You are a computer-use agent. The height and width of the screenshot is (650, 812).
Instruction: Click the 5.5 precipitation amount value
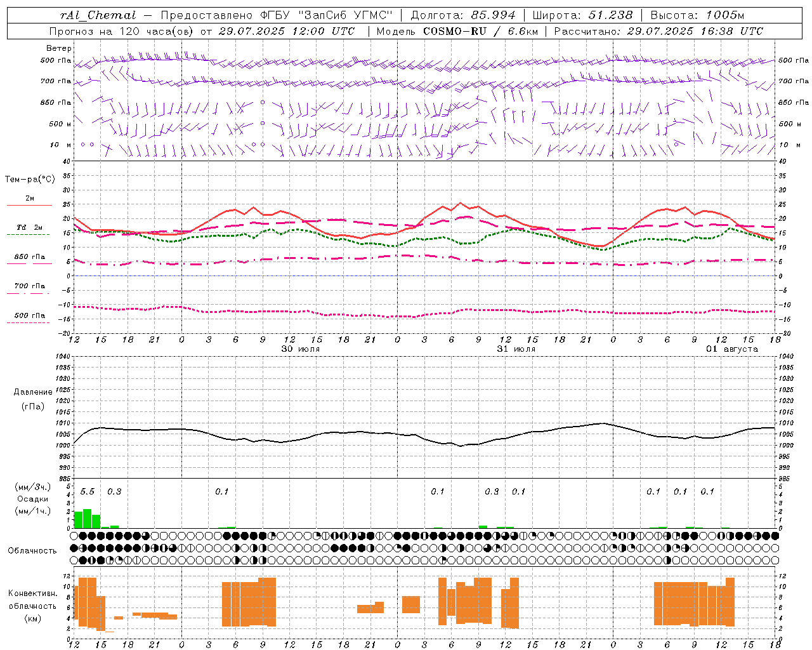click(x=88, y=491)
